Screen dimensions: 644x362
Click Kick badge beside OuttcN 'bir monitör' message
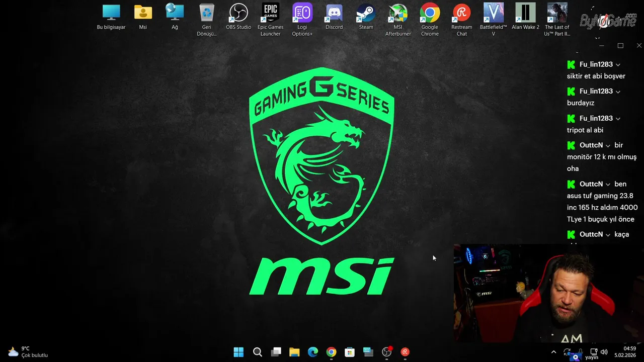point(571,145)
